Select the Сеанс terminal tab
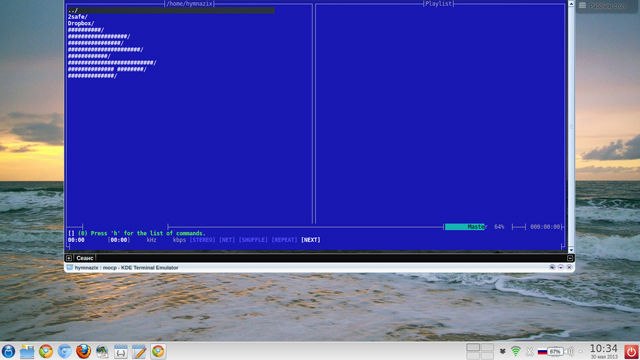The image size is (640, 360). (85, 258)
